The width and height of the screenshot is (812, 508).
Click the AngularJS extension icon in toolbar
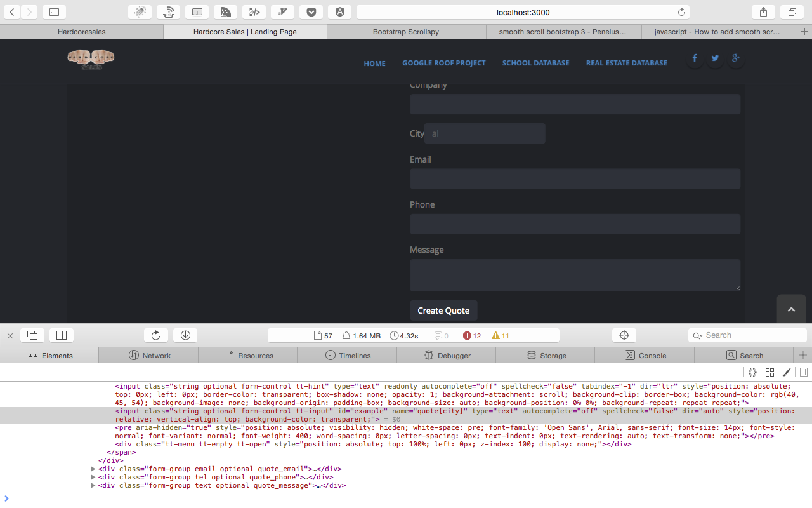click(340, 12)
